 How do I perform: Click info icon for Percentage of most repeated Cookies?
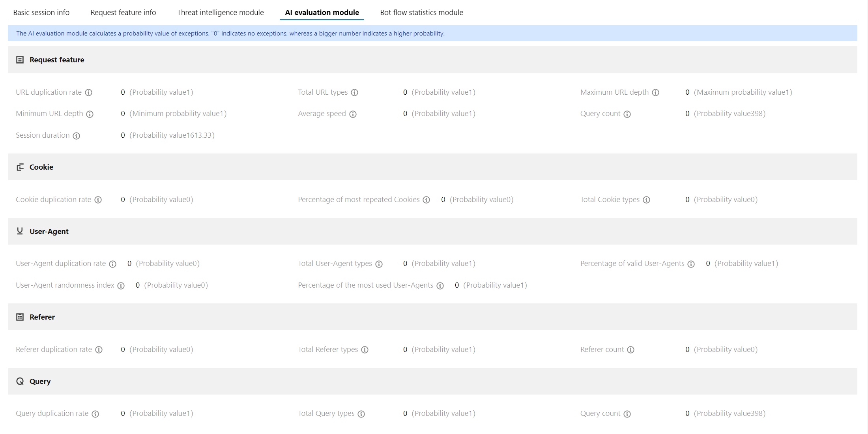point(427,200)
